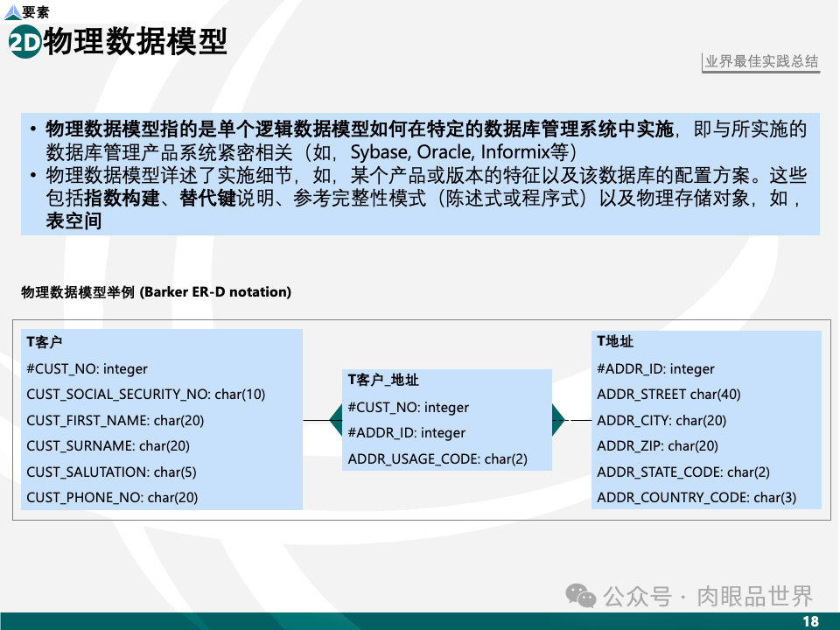
Task: Click the right relationship connector arrow
Action: [559, 420]
